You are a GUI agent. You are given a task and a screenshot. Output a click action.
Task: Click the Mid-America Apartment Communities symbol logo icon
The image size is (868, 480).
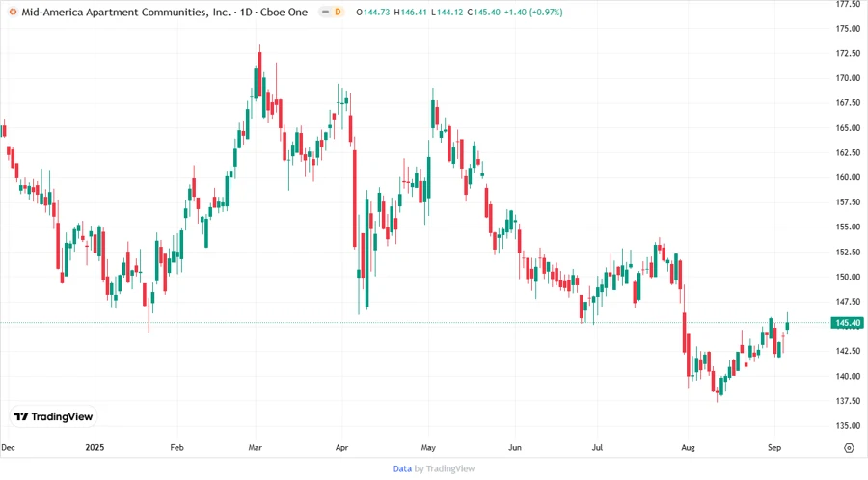coord(13,13)
